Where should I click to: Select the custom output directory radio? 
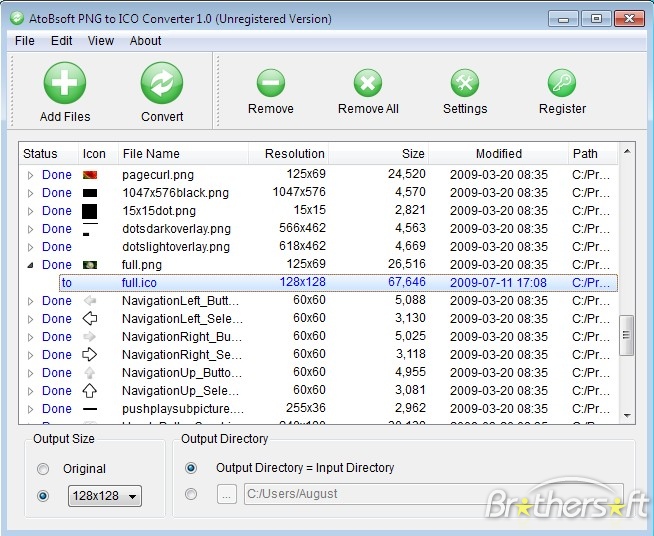coord(191,494)
